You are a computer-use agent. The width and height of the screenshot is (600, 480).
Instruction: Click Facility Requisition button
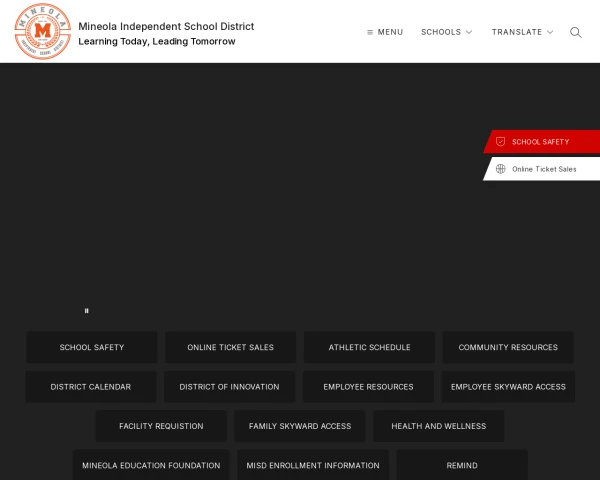pos(161,426)
